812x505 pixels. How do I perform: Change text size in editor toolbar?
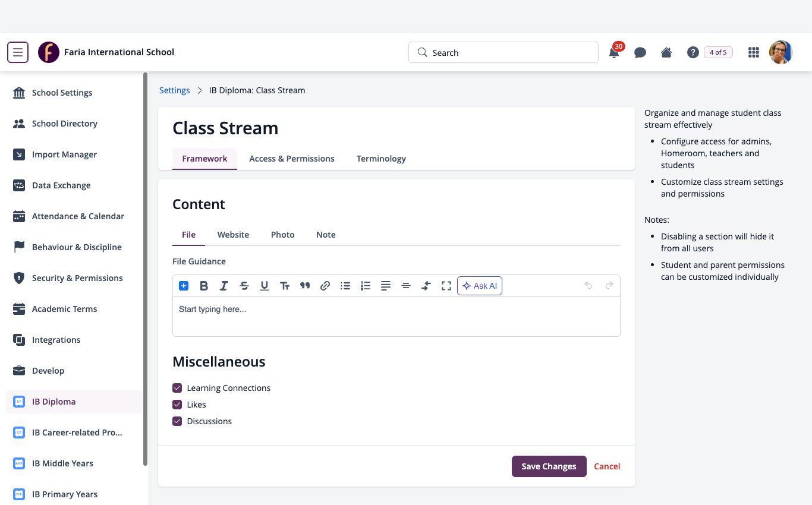tap(285, 286)
